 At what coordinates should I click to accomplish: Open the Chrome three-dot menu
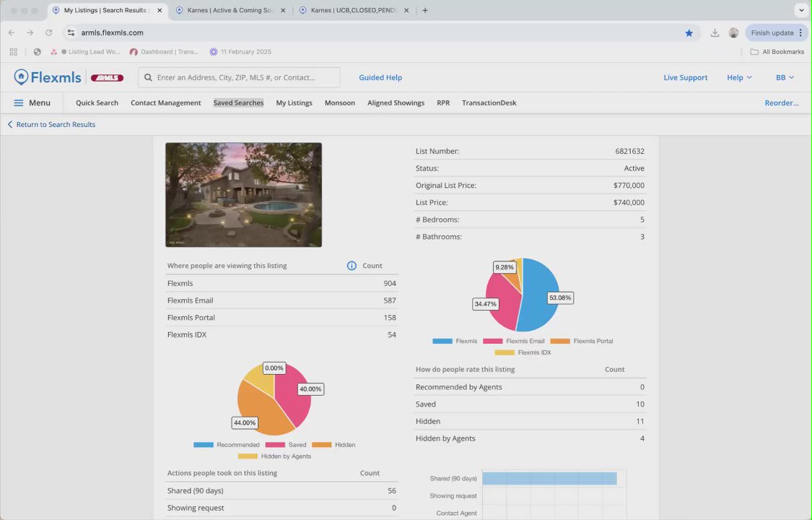point(800,32)
